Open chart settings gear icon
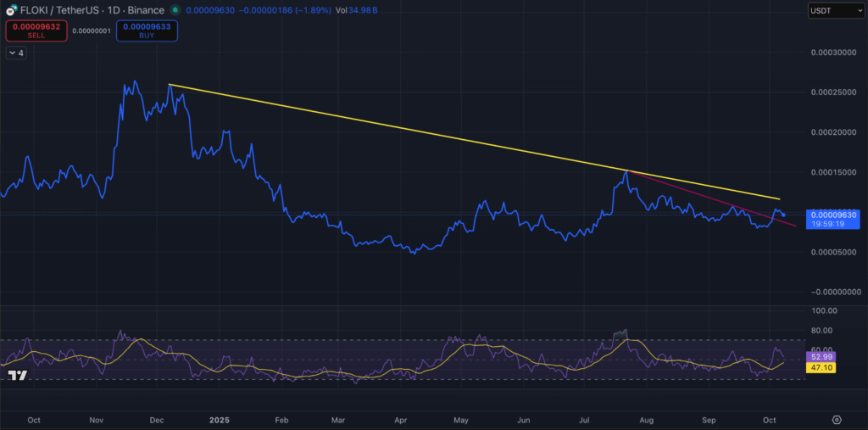 [836, 420]
